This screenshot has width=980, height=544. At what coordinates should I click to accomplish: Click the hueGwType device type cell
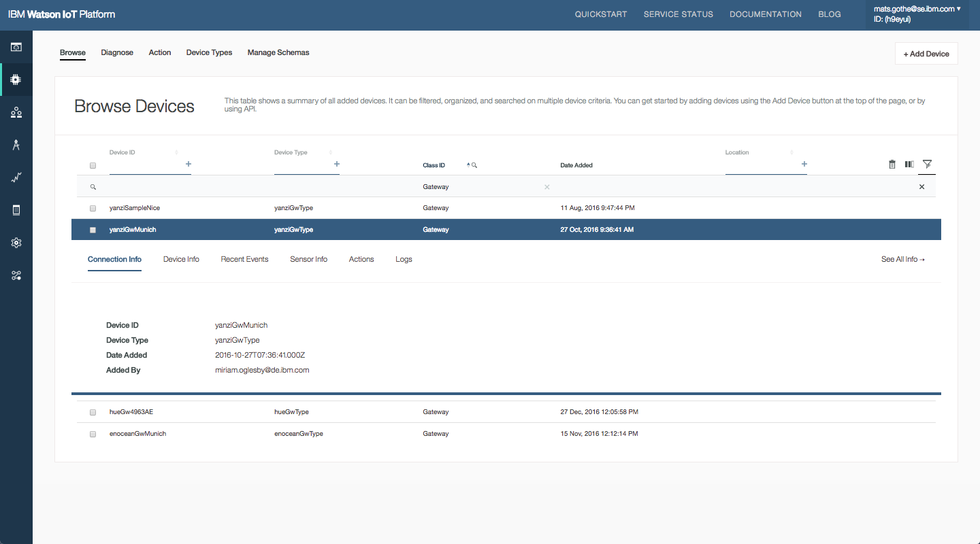coord(291,412)
